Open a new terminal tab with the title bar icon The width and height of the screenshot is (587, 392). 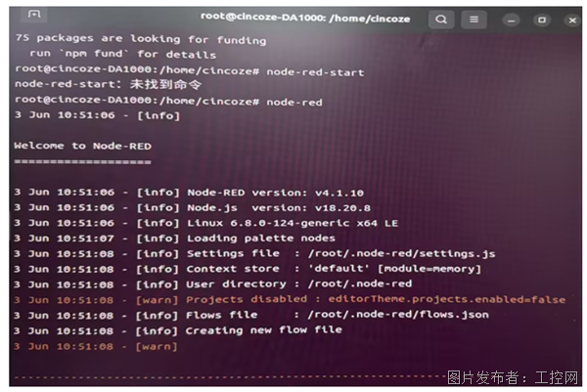tap(34, 15)
